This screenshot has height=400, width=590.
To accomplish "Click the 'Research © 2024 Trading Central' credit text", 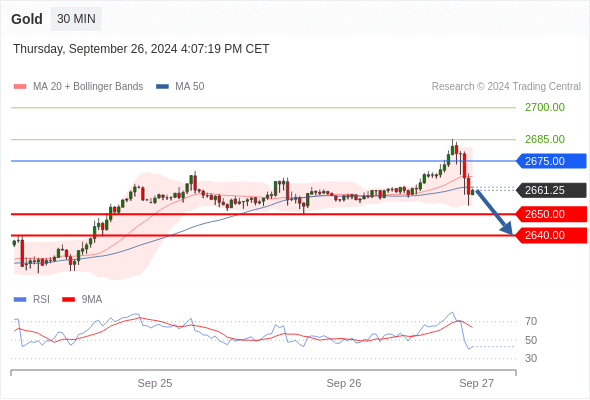I will point(506,87).
